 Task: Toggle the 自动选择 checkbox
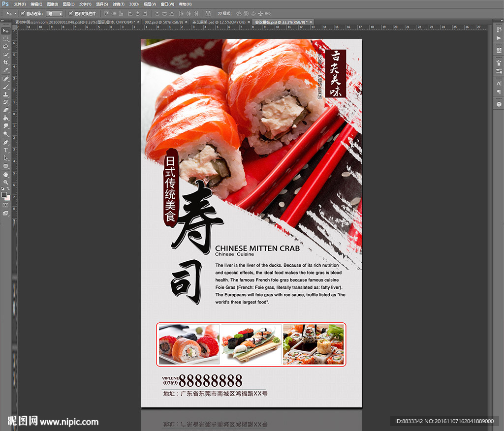pos(23,13)
